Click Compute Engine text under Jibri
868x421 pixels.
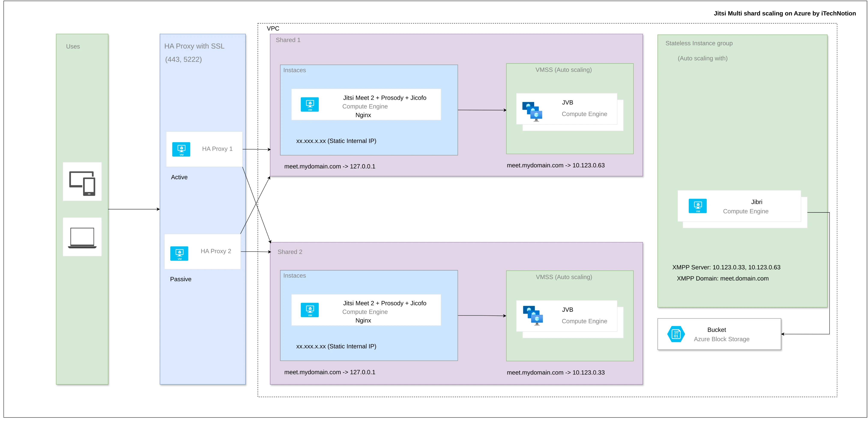pos(746,212)
